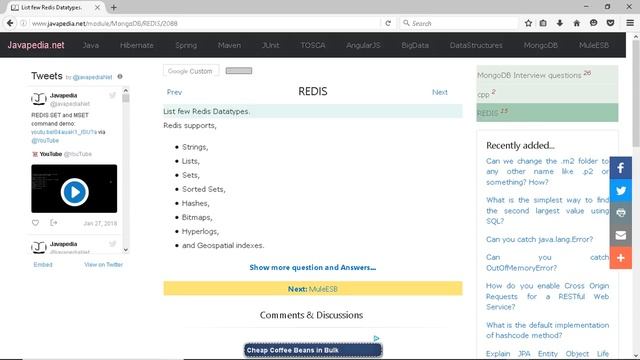Viewport: 640px width, 360px height.
Task: Click the Cheap Coffee Beans ad
Action: point(313,350)
